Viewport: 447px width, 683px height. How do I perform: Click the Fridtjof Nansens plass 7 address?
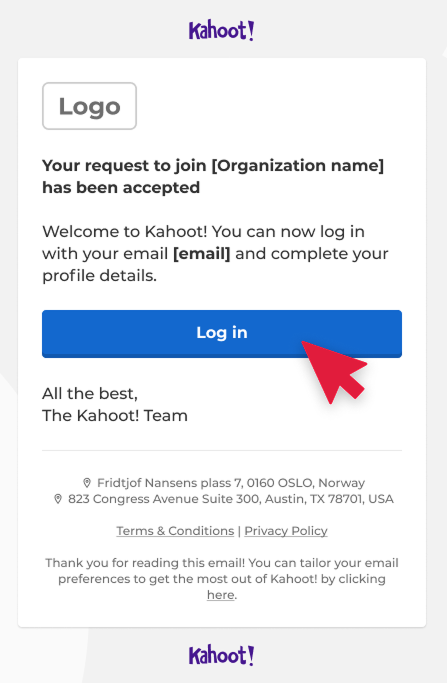pos(231,483)
